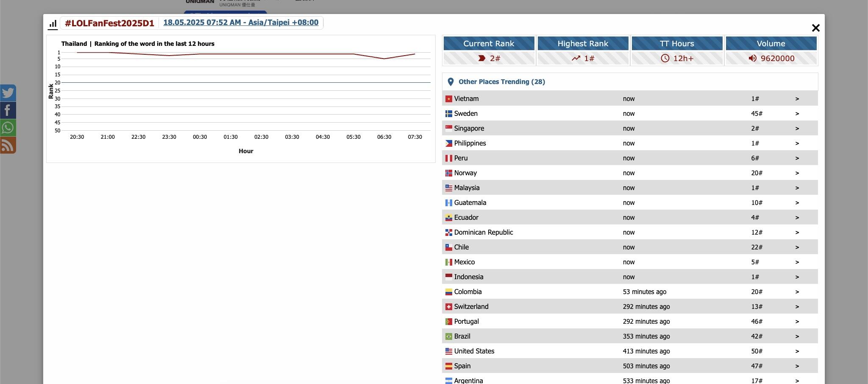Expand the Singapore row arrow

pos(797,129)
